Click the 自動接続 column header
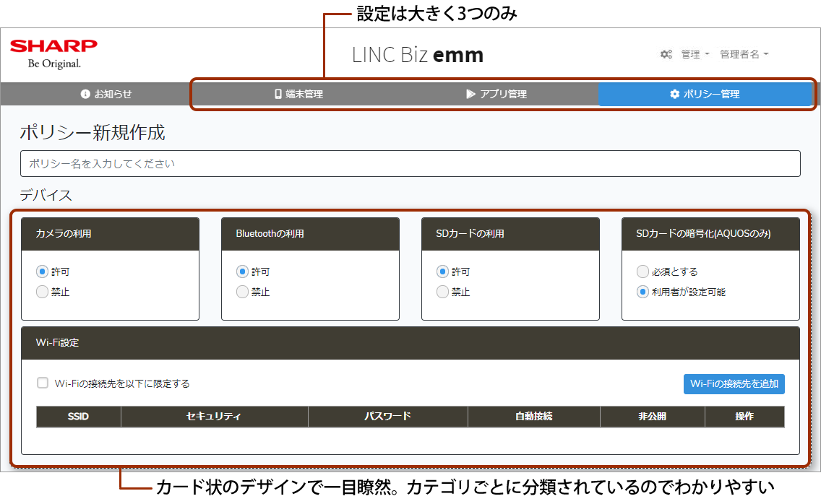821x504 pixels. click(533, 417)
